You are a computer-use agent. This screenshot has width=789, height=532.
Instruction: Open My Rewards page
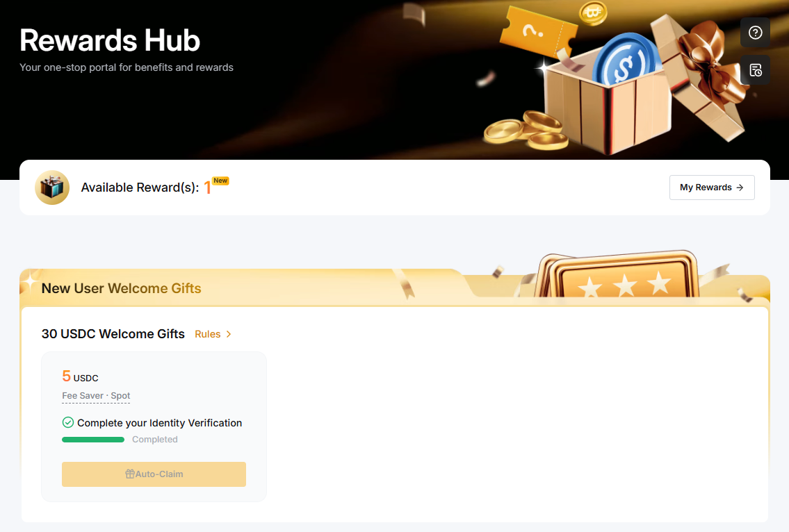[x=712, y=188]
